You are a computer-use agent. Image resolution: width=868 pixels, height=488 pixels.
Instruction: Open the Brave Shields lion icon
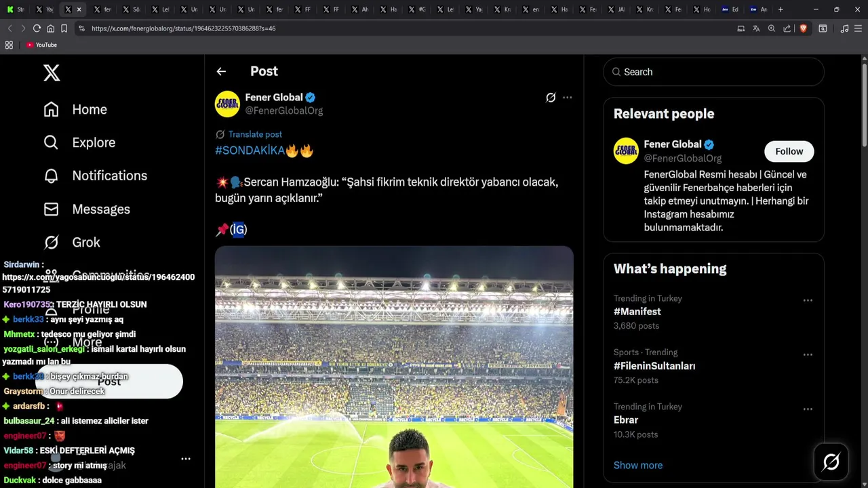(804, 28)
